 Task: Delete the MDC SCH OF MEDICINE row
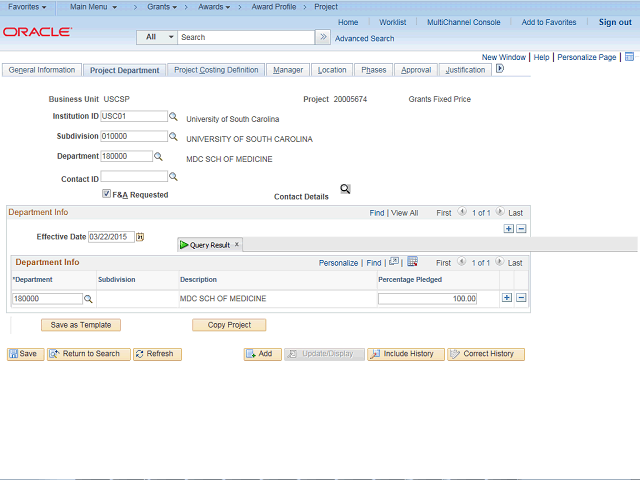(x=521, y=298)
